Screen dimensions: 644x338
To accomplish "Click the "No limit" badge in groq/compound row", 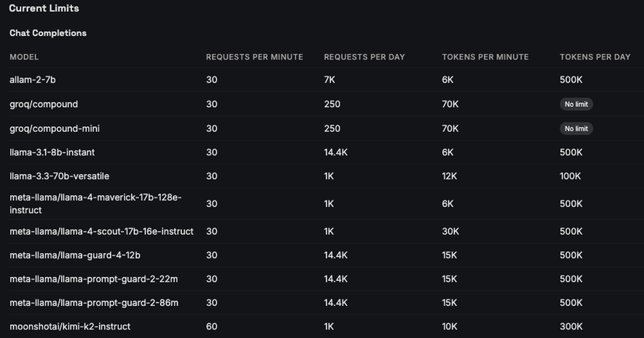I will pyautogui.click(x=576, y=105).
